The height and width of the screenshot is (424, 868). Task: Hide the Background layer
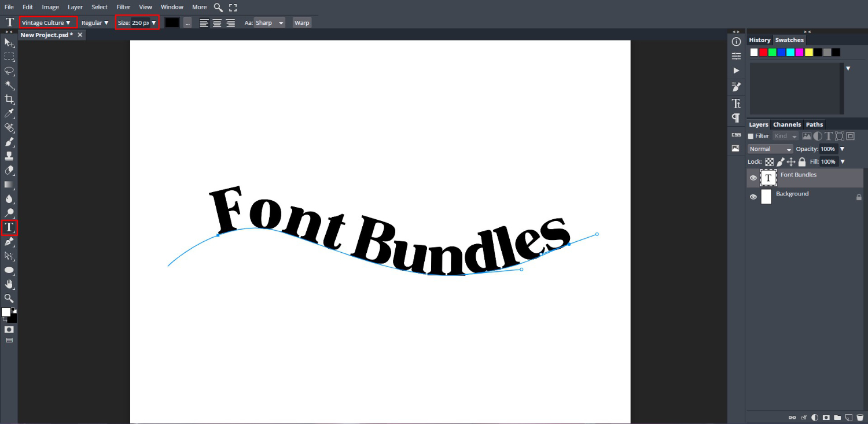tap(753, 197)
